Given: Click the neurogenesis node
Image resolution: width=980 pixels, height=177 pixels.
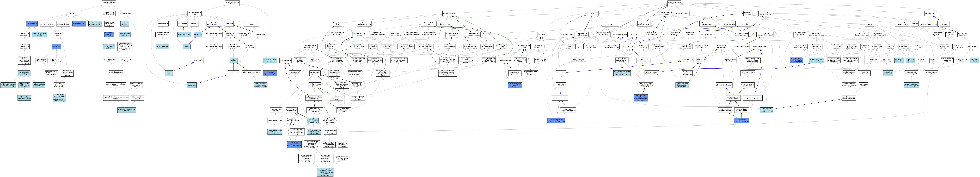Looking at the screenshot, I should click(561, 73).
